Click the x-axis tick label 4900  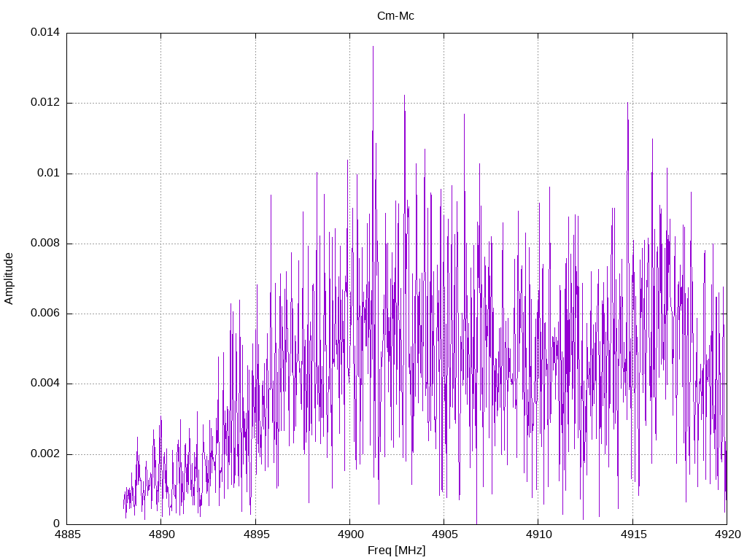click(x=350, y=534)
